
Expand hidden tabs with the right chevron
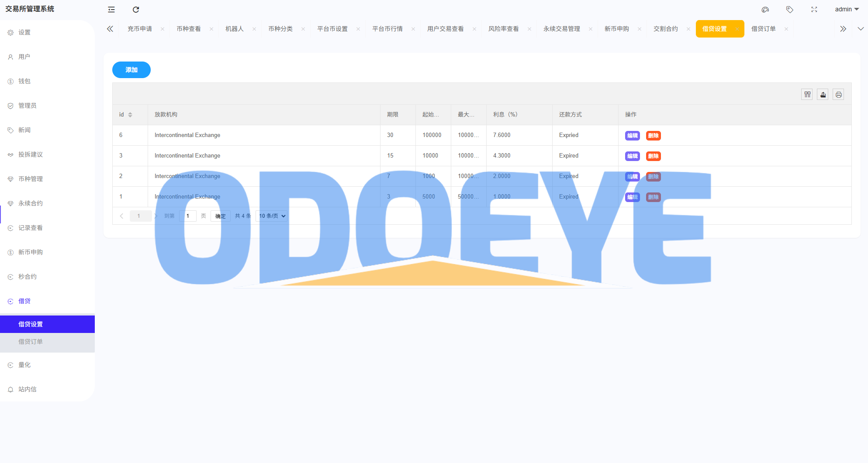click(x=843, y=28)
